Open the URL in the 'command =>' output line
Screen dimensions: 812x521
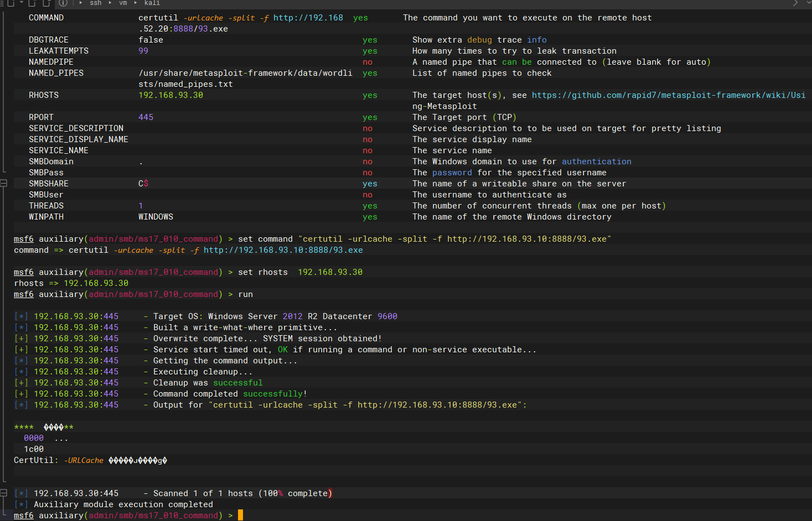click(x=283, y=250)
